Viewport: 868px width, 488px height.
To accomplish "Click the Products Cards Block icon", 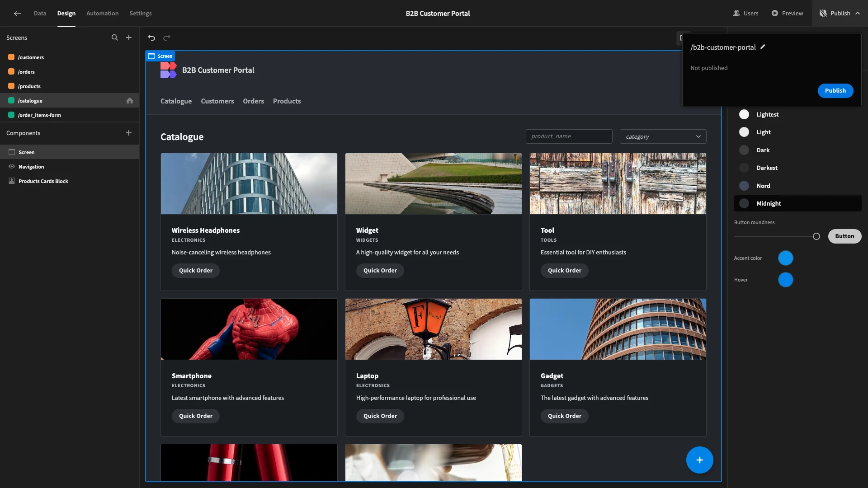I will tap(12, 181).
